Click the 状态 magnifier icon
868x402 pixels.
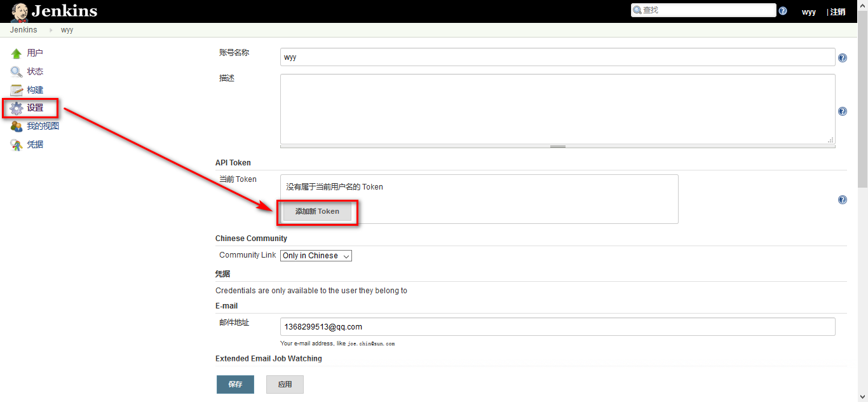17,72
